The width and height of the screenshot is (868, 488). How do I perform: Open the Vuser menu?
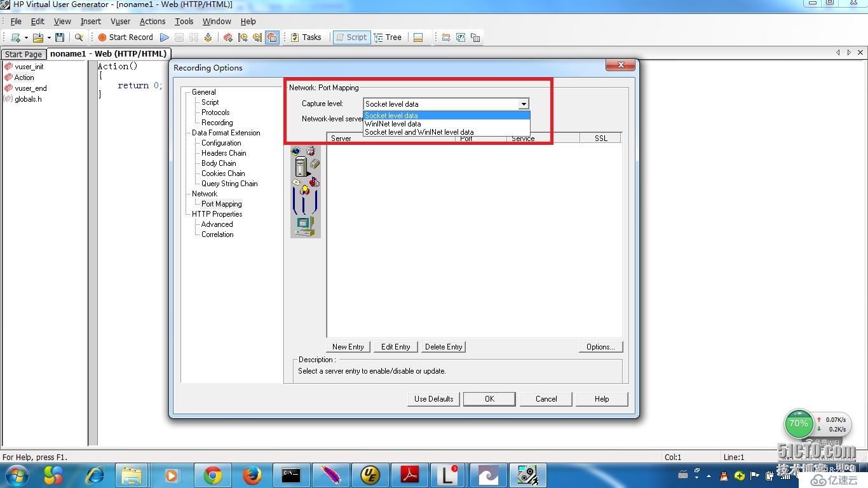[x=120, y=21]
